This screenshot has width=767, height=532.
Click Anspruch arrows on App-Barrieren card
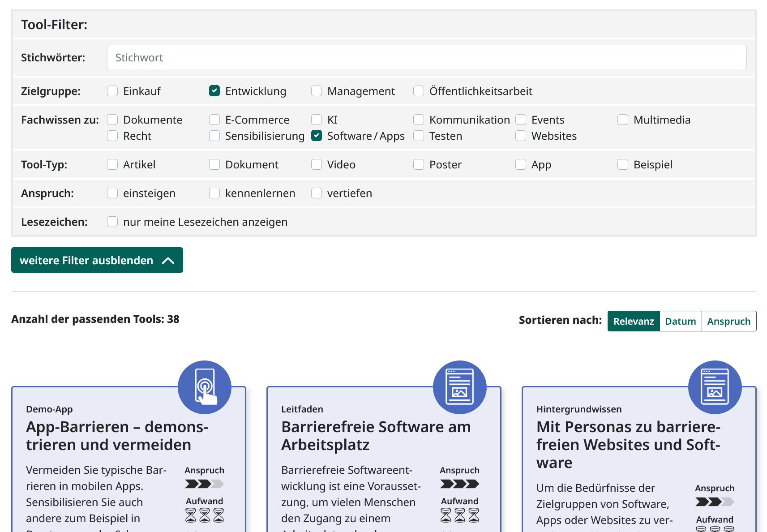tap(205, 484)
